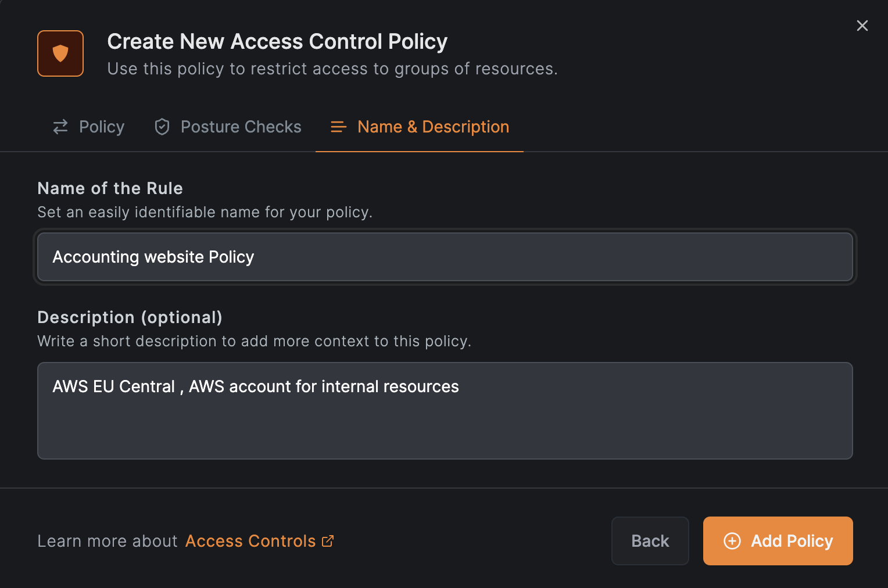Focus the Name of the Rule input field
The image size is (888, 588).
tap(445, 257)
